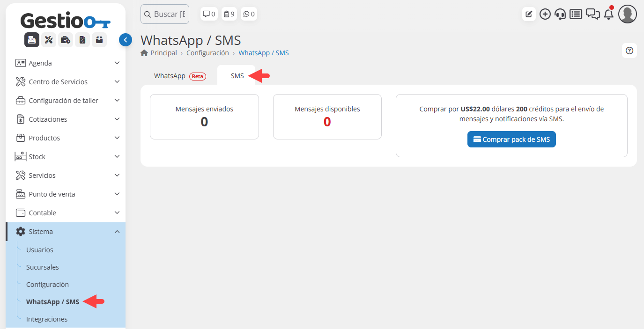Collapse the sidebar with the blue arrow
This screenshot has width=644, height=329.
[x=126, y=40]
